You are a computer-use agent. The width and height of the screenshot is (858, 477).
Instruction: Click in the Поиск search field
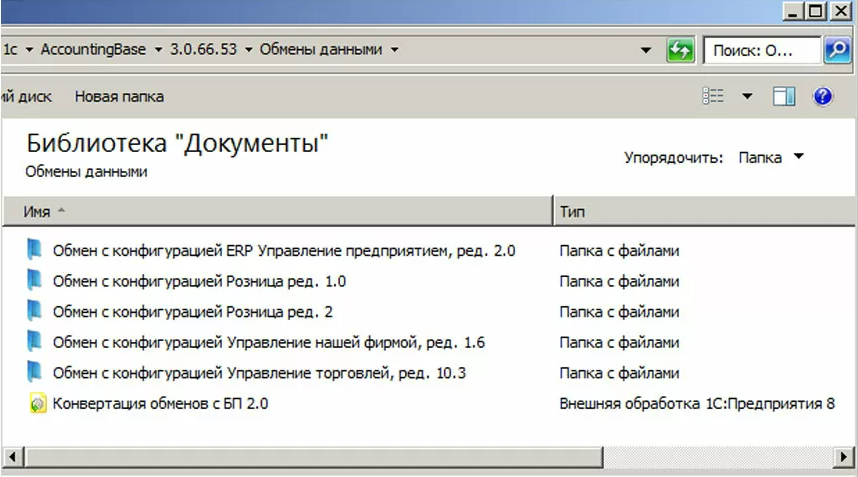[x=761, y=51]
